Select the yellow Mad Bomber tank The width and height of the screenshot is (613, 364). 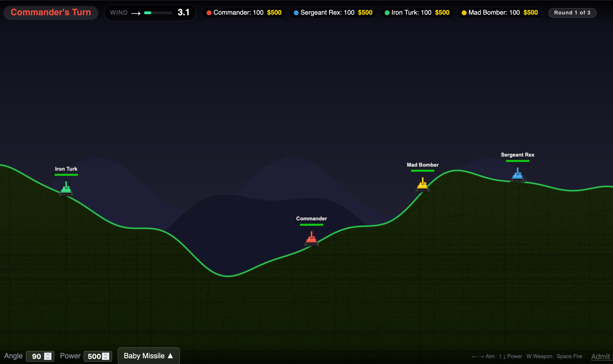tap(423, 184)
